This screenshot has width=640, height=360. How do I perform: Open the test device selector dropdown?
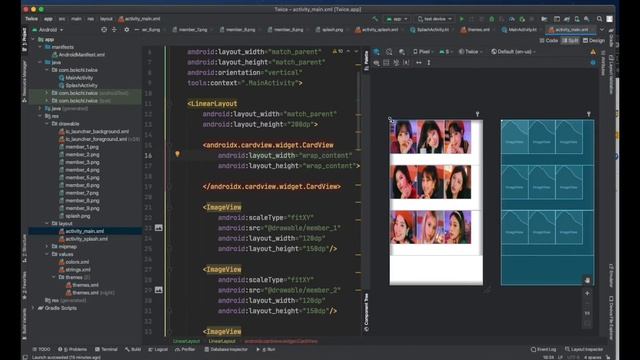click(x=435, y=19)
